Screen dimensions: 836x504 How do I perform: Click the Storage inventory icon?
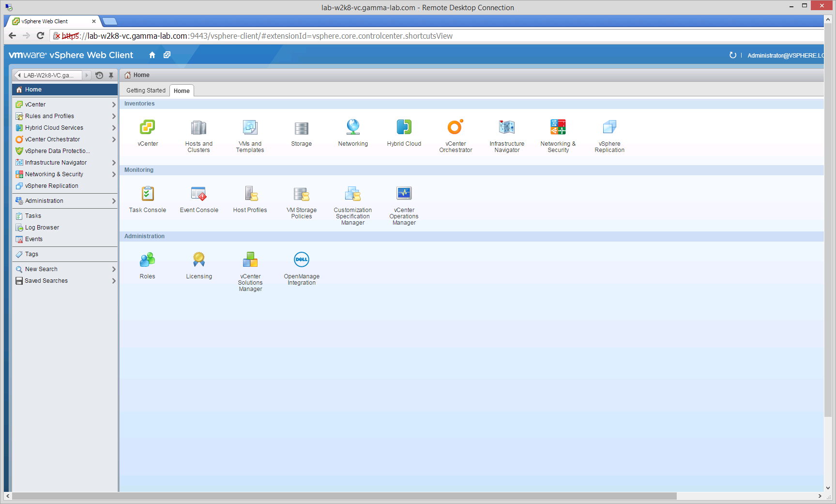pos(301,128)
